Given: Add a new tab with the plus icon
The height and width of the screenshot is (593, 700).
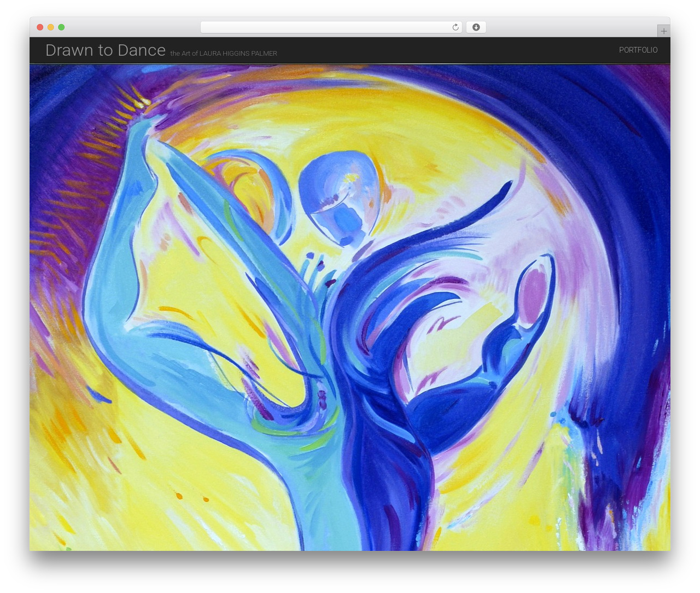Looking at the screenshot, I should [663, 31].
